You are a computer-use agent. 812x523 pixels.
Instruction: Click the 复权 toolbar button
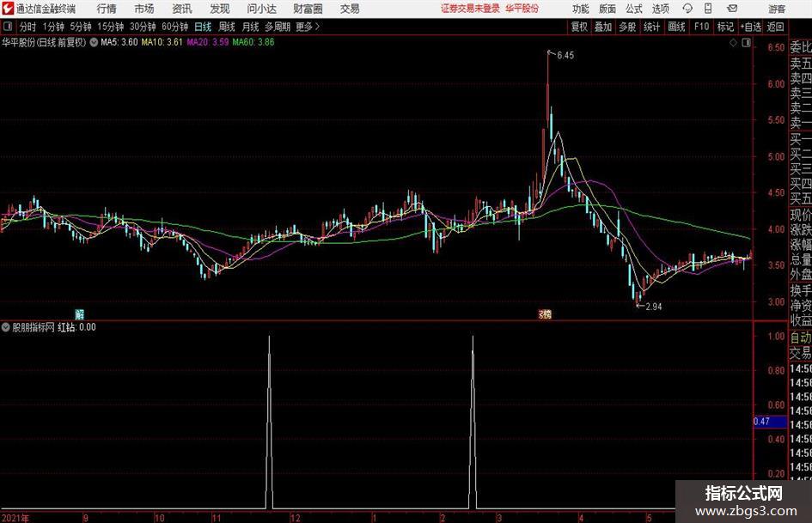(x=579, y=27)
